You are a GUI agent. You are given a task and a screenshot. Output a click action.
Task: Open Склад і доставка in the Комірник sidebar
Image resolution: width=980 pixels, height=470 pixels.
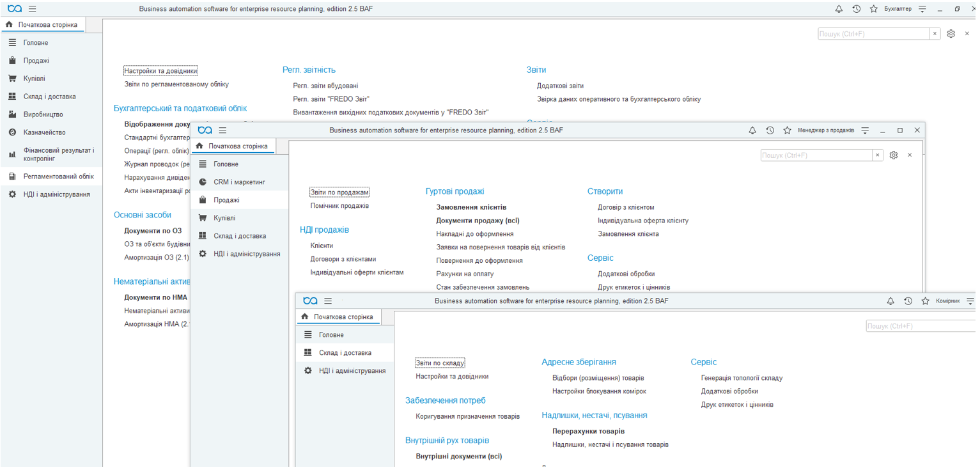pyautogui.click(x=345, y=353)
